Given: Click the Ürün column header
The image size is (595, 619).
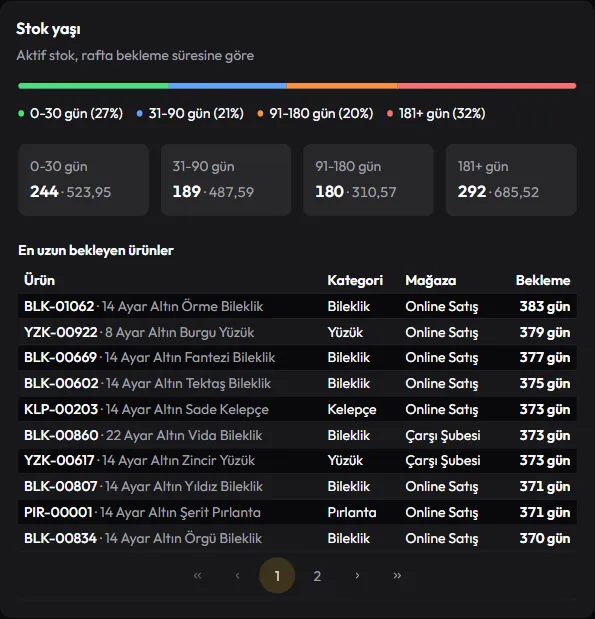Looking at the screenshot, I should 39,280.
